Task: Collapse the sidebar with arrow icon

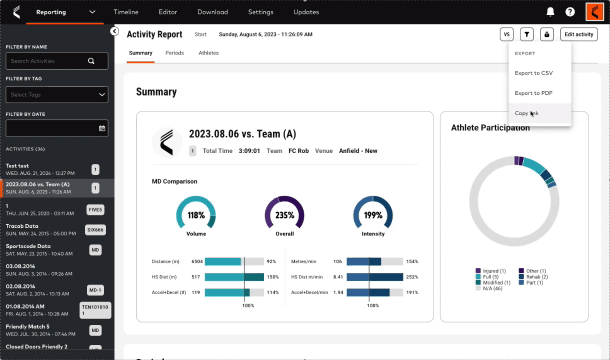Action: click(x=114, y=31)
